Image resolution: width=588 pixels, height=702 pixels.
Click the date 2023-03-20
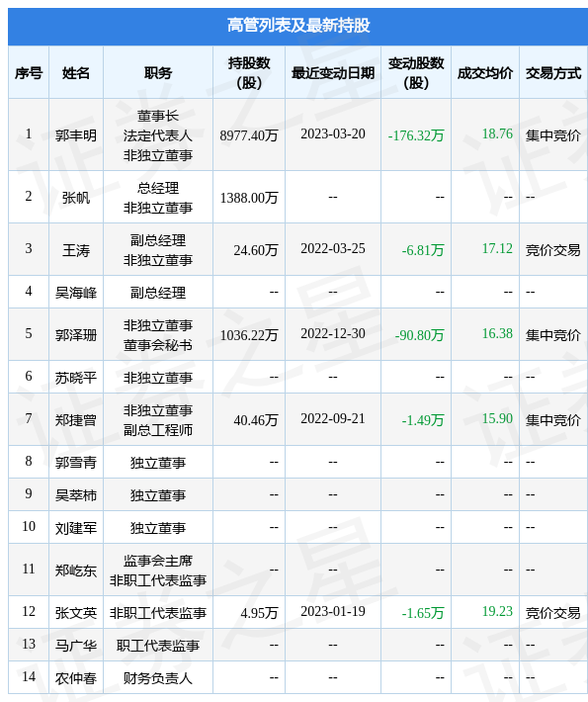[333, 133]
